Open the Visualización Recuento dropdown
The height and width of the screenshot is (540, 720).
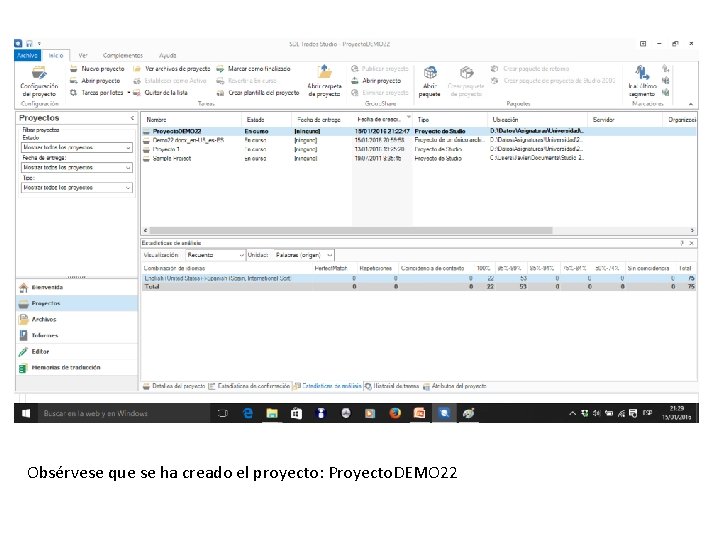click(x=215, y=255)
